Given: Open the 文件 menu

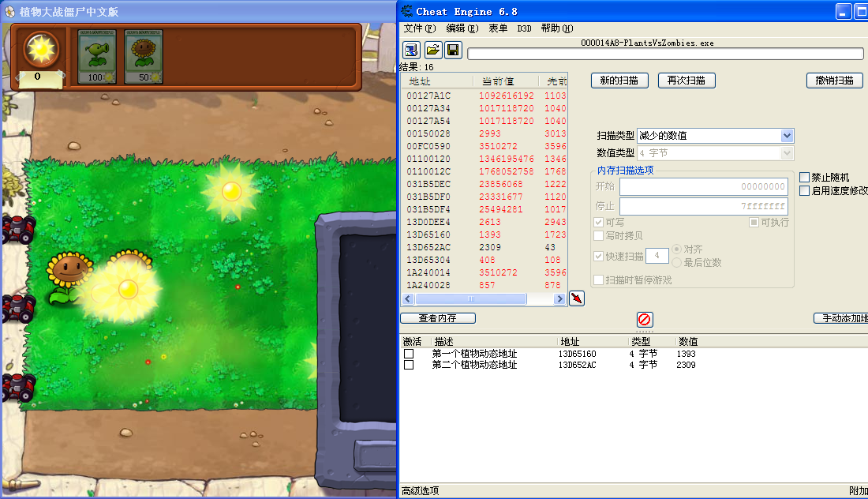Looking at the screenshot, I should point(420,28).
